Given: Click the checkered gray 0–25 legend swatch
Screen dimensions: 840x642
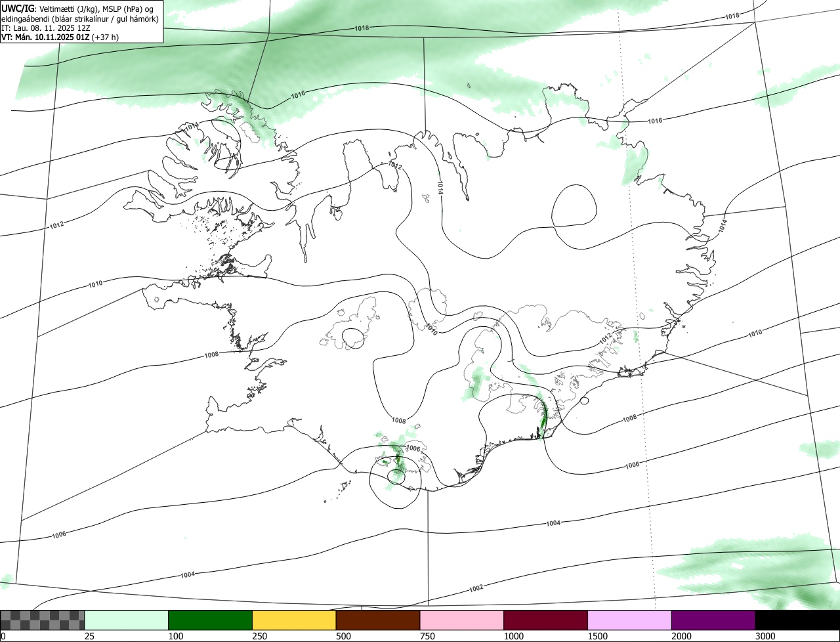Looking at the screenshot, I should [x=43, y=620].
